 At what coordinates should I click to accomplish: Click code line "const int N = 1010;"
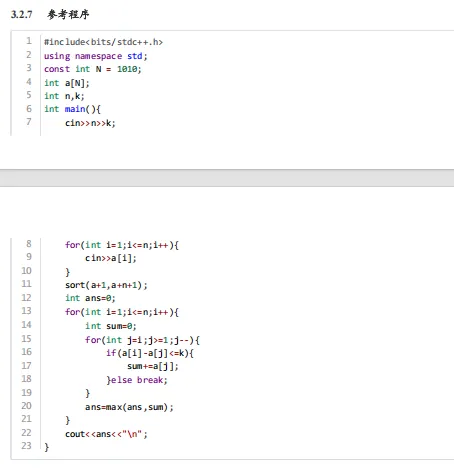(93, 69)
